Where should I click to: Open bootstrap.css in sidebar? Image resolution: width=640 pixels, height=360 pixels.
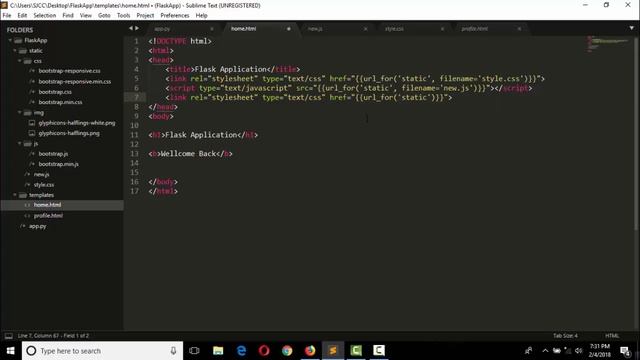coord(55,92)
